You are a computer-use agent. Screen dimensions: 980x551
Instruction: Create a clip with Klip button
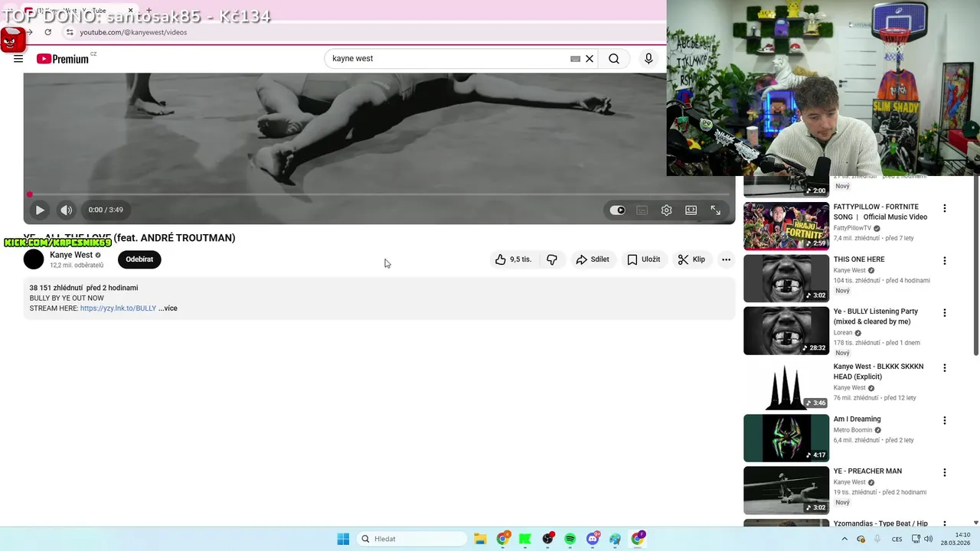tap(691, 259)
